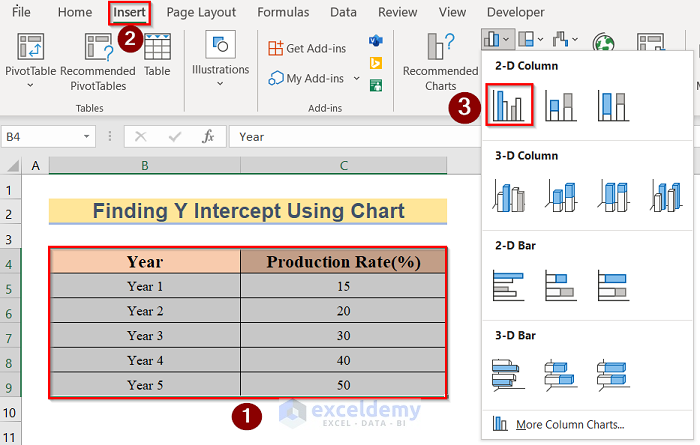Image resolution: width=700 pixels, height=445 pixels.
Task: Insert a Table from the ribbon
Action: coord(157,55)
